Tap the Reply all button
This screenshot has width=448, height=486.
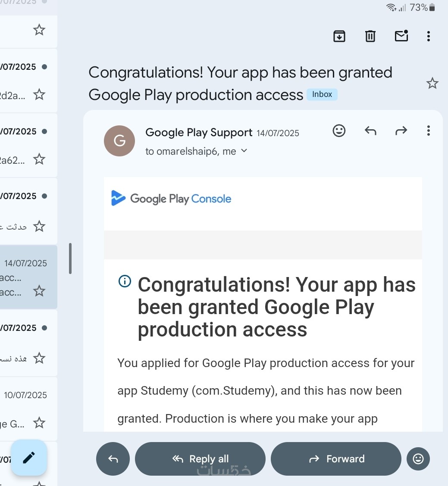coord(200,459)
